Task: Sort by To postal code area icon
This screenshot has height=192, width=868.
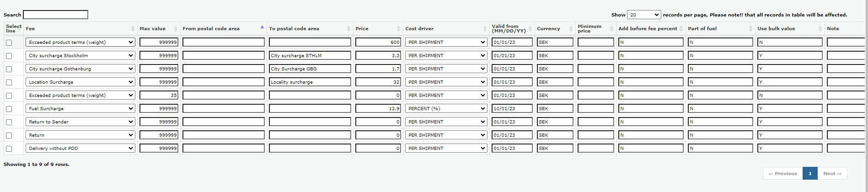Action: [x=348, y=29]
